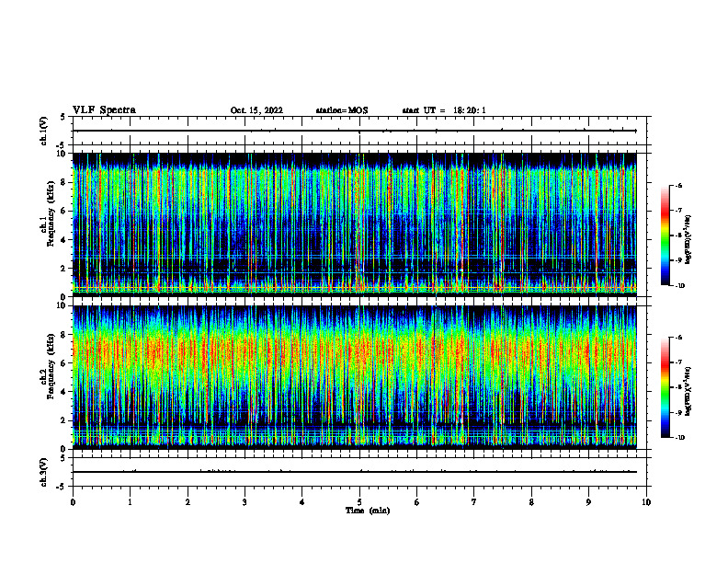728x563 pixels.
Task: Click time axis tick label "7"
Action: [474, 502]
